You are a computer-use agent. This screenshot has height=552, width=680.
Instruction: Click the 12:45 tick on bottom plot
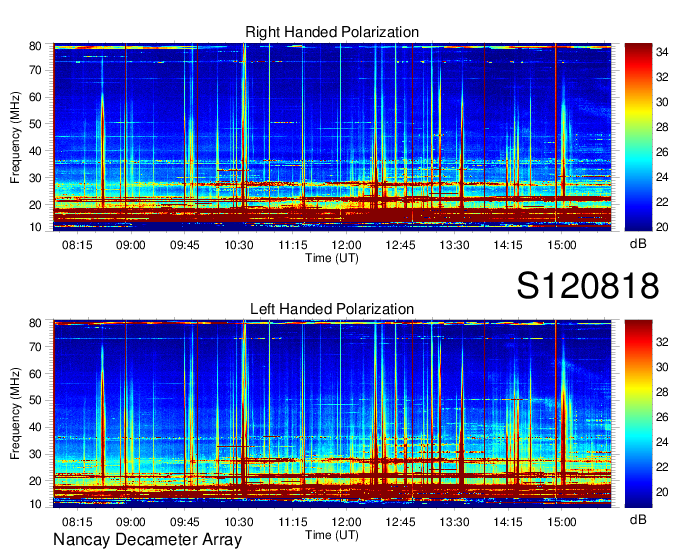pos(400,522)
